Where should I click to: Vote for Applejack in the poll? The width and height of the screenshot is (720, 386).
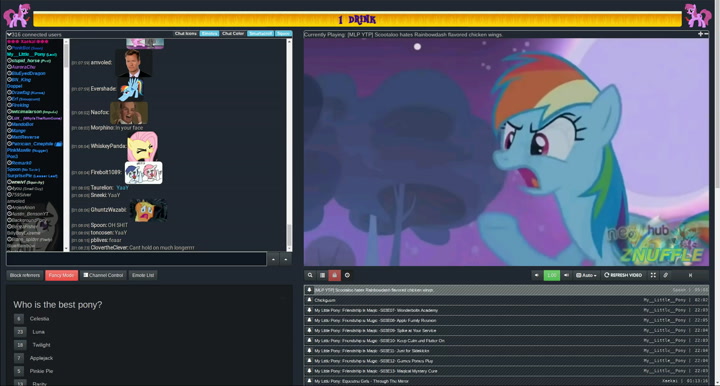(x=19, y=358)
